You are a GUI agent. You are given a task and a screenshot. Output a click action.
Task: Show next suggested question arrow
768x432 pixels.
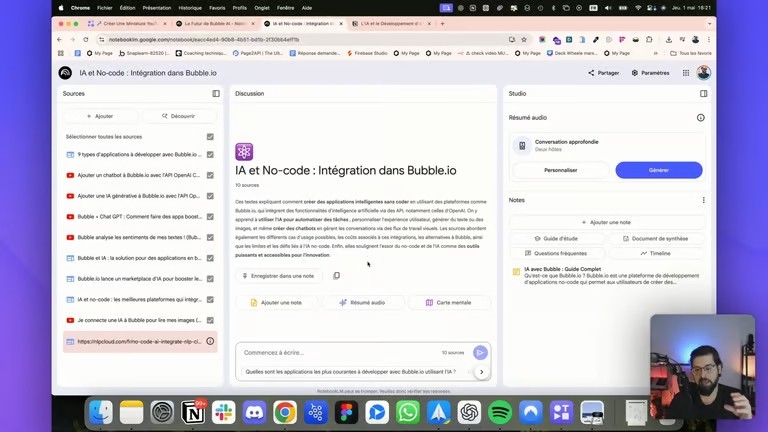pyautogui.click(x=481, y=372)
